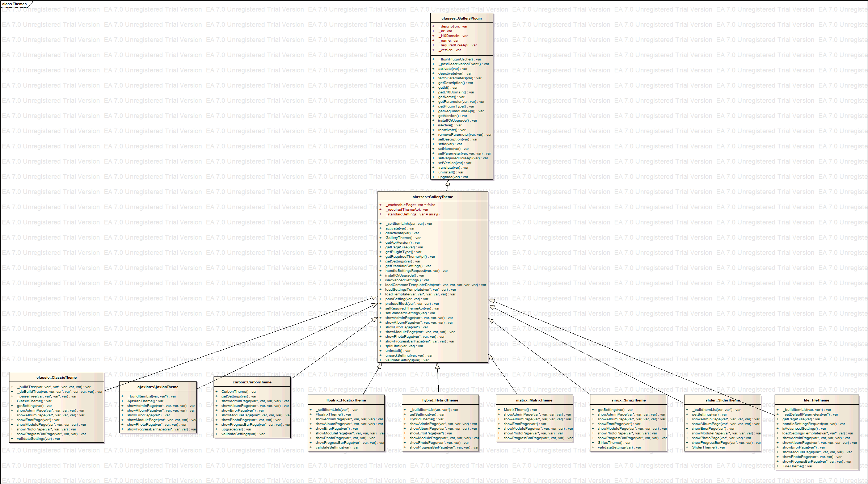The height and width of the screenshot is (484, 868).
Task: Select setRequiredCoreApi(var) operation
Action: pyautogui.click(x=463, y=158)
